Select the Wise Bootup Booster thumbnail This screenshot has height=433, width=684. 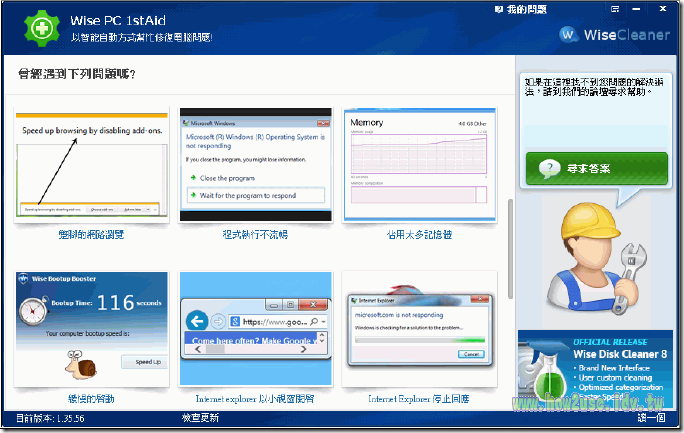pyautogui.click(x=91, y=326)
